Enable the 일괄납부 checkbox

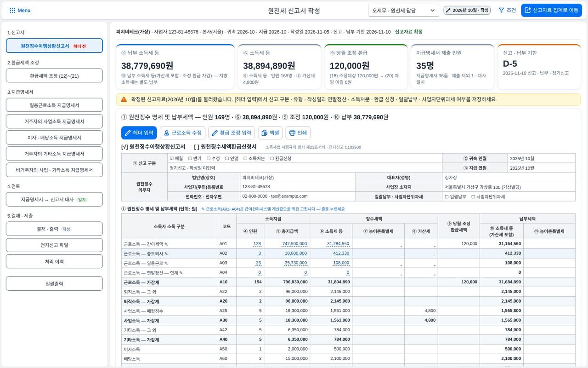[447, 196]
